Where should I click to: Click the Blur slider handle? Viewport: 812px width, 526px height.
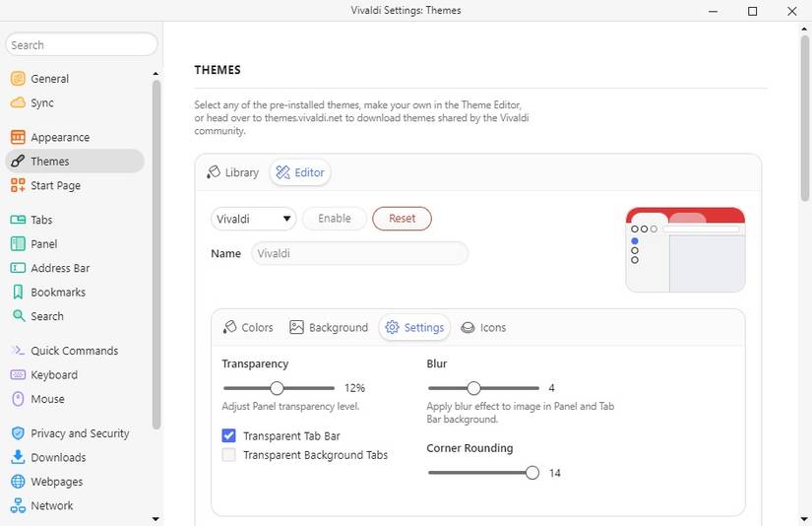[x=473, y=388]
